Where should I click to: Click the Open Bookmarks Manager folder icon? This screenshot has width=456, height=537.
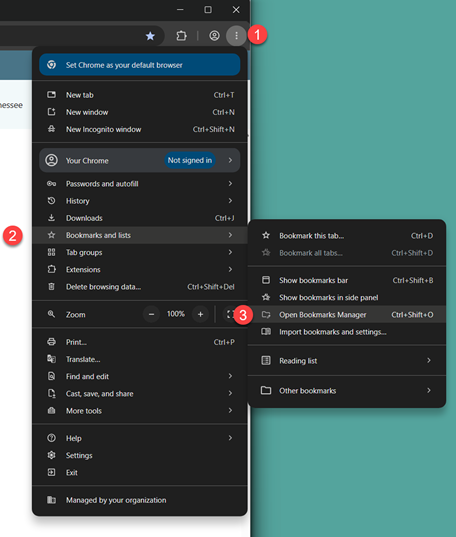(x=266, y=314)
